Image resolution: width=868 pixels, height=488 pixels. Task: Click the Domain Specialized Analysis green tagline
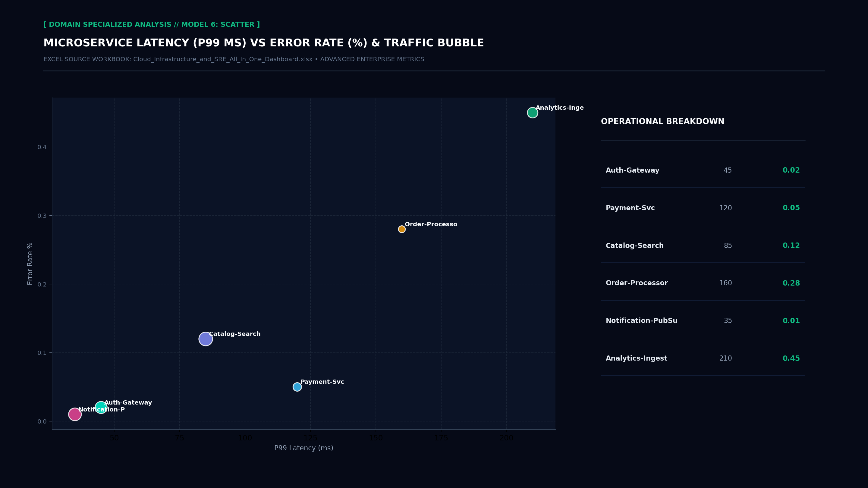(x=152, y=25)
